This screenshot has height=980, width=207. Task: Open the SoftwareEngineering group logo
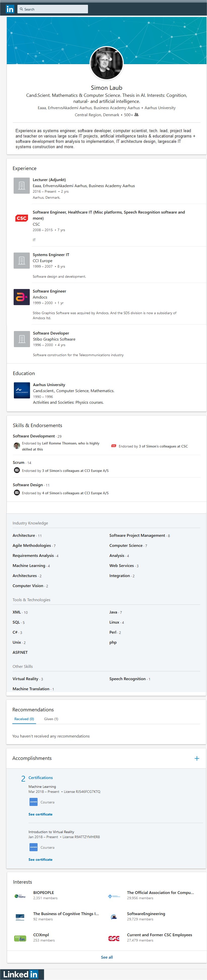(x=114, y=917)
